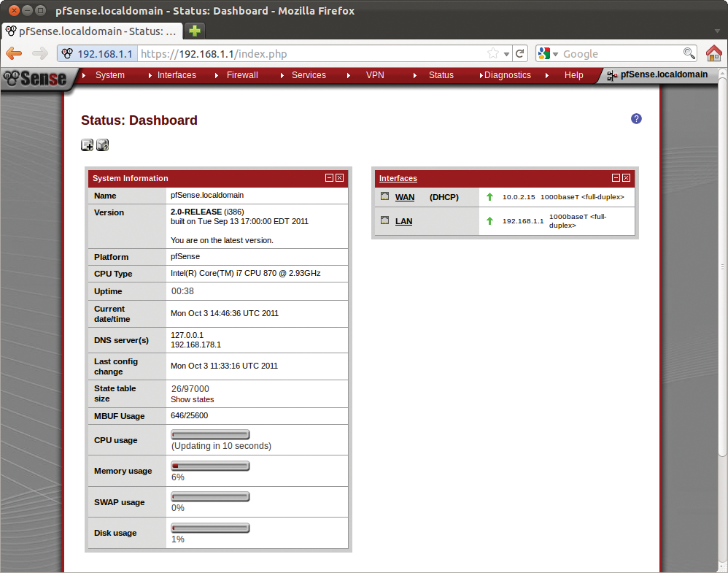This screenshot has width=728, height=573.
Task: Open the Diagnostics menu
Action: (x=507, y=75)
